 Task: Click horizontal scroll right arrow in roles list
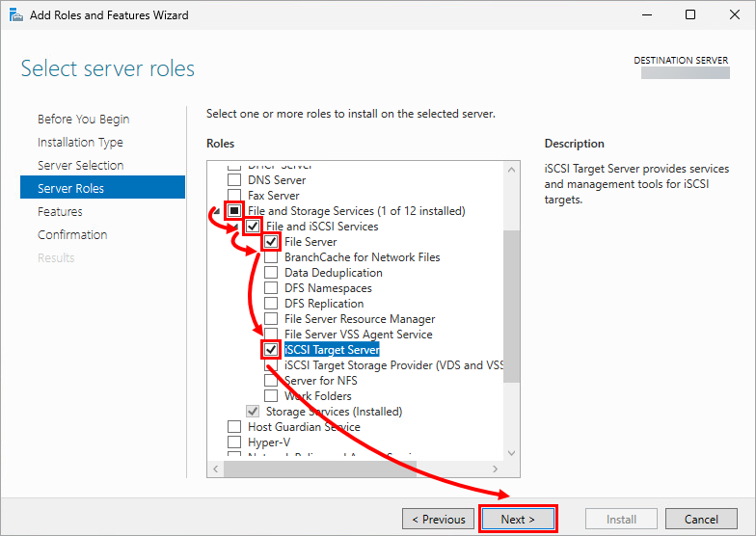[x=496, y=469]
